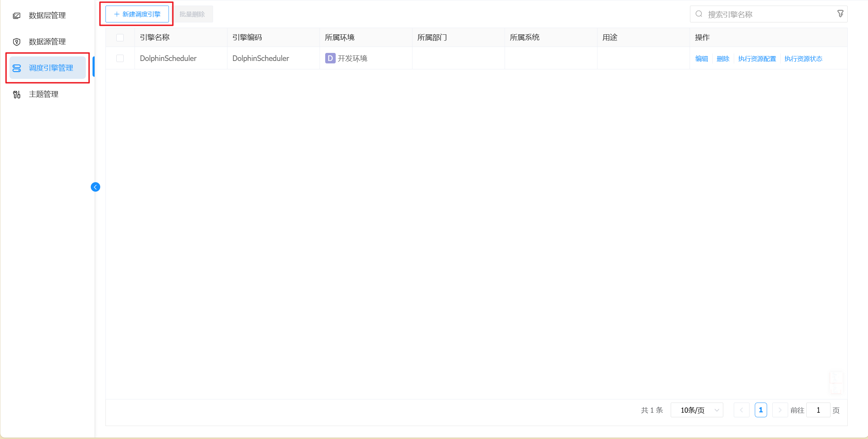Open the 10条/页 page size dropdown
The width and height of the screenshot is (868, 439).
[697, 410]
